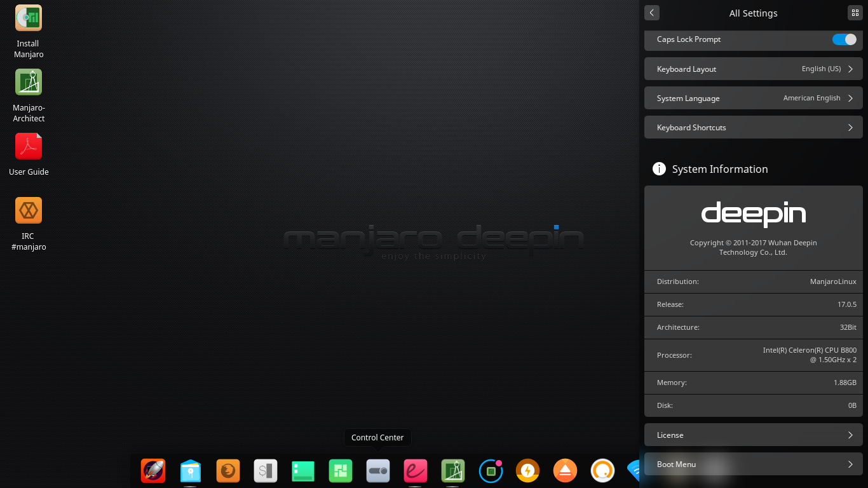Open the Install Manjaro desktop icon
Screen dimensions: 868x488
[x=28, y=18]
